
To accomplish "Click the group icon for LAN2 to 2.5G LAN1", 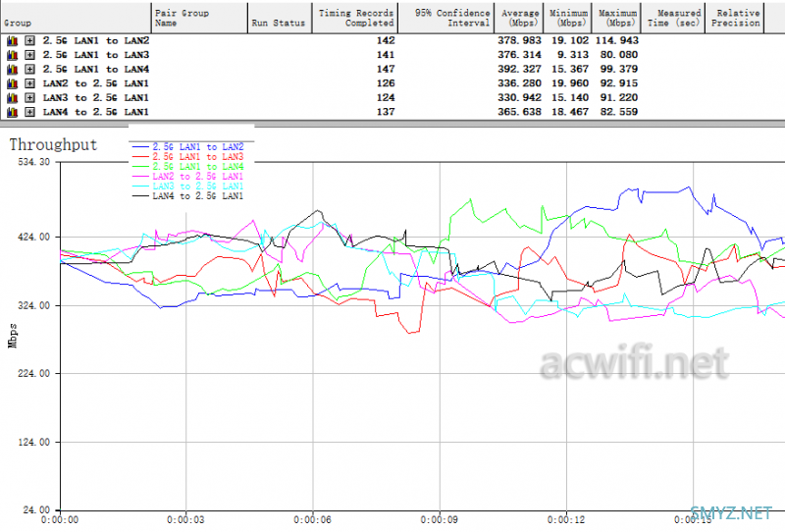I will pyautogui.click(x=12, y=84).
